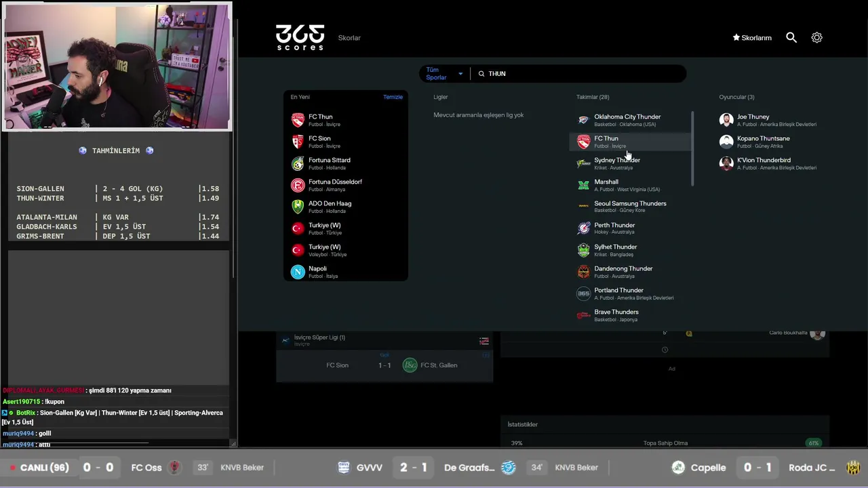Open the Skorlar tab
Image resolution: width=868 pixels, height=488 pixels.
point(349,38)
